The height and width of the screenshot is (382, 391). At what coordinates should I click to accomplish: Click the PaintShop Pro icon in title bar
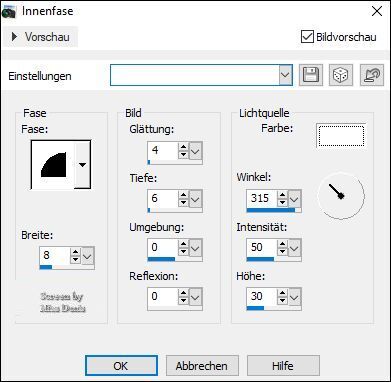(x=9, y=11)
